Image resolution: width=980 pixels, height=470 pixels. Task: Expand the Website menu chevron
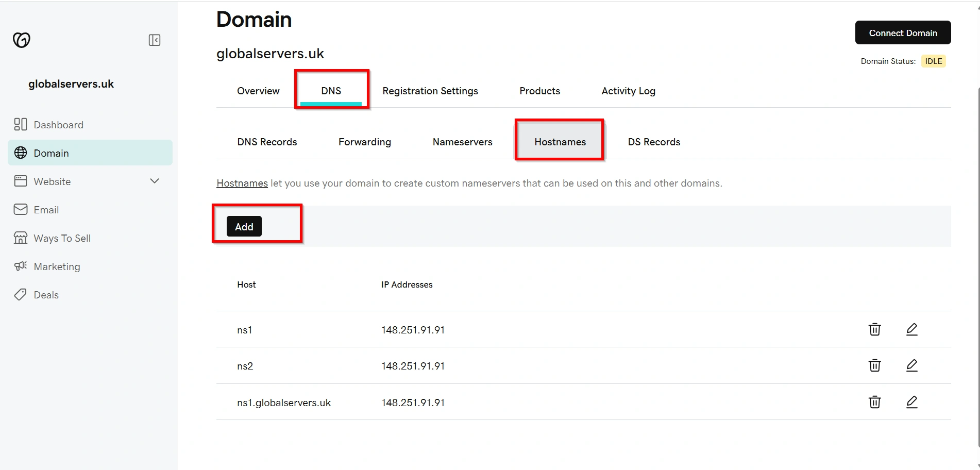tap(155, 181)
